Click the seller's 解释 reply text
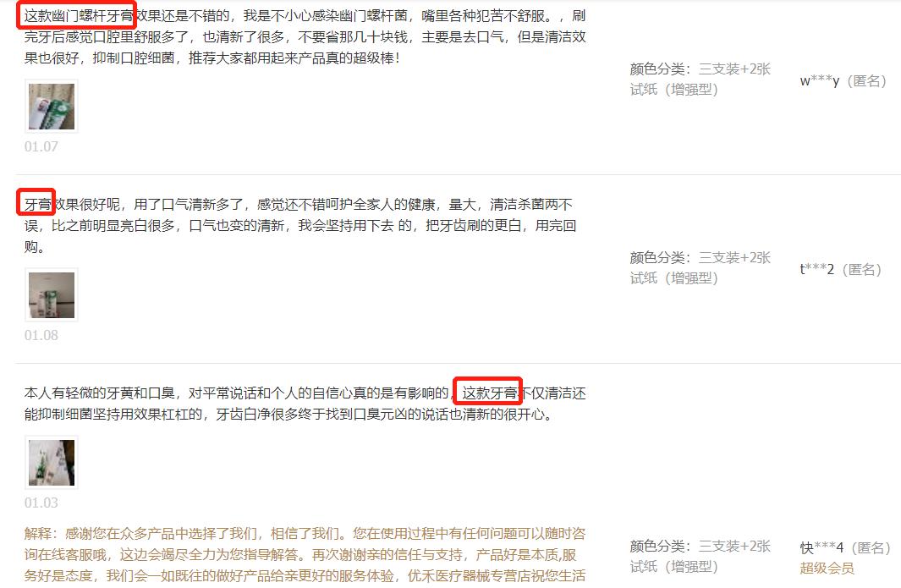The width and height of the screenshot is (901, 588). 305,555
